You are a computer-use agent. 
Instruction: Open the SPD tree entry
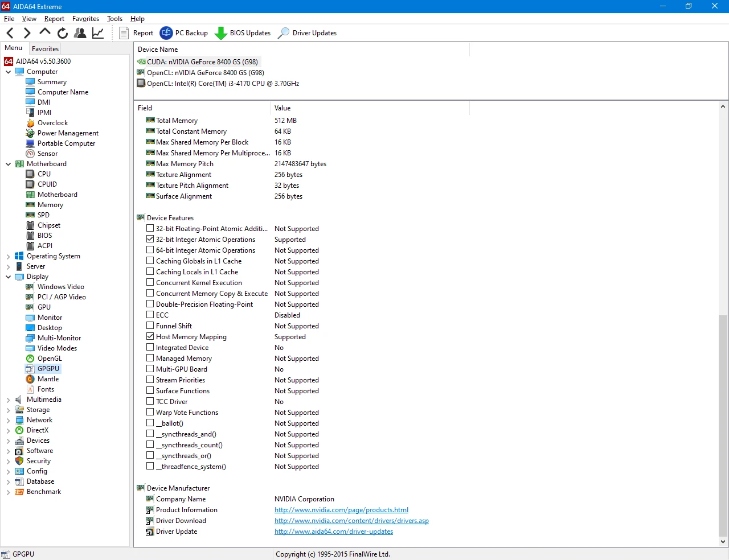tap(43, 215)
